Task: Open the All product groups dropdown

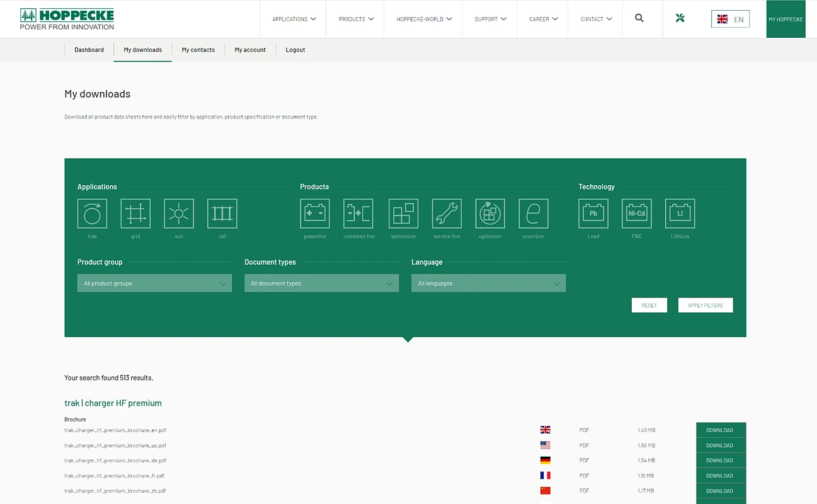Action: pyautogui.click(x=154, y=283)
